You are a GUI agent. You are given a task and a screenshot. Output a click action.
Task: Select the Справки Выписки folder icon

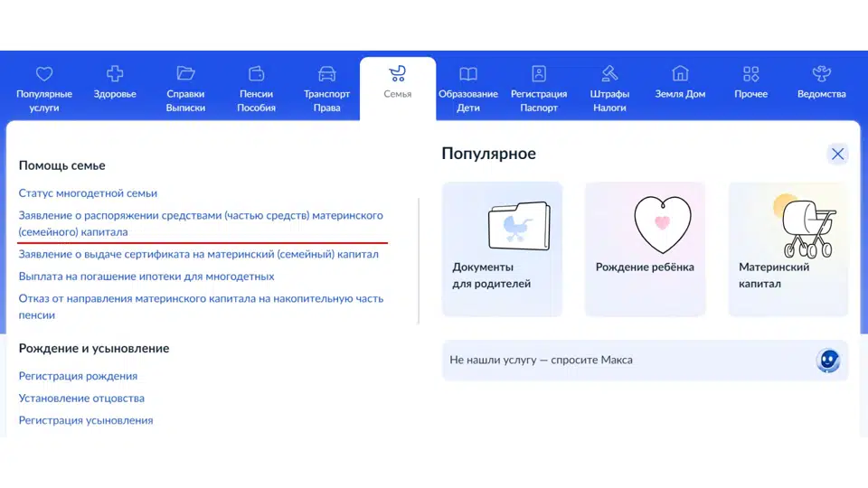click(185, 73)
